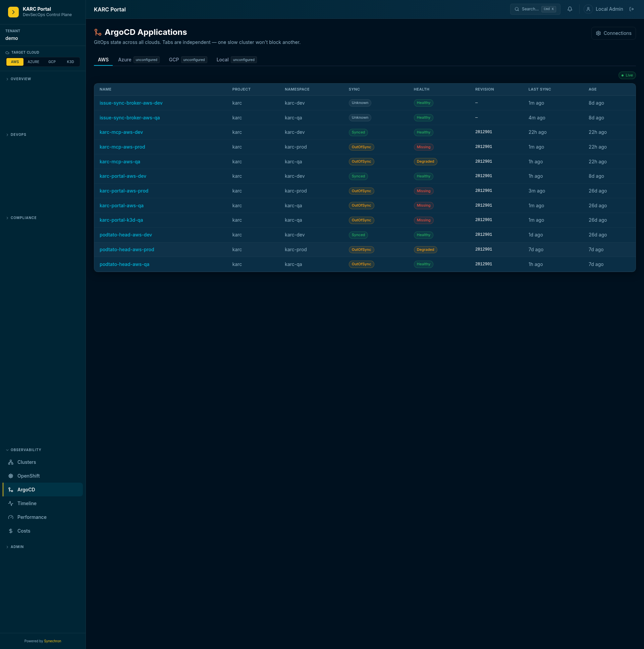644x649 pixels.
Task: Open OpenShift in the sidebar
Action: click(x=43, y=476)
